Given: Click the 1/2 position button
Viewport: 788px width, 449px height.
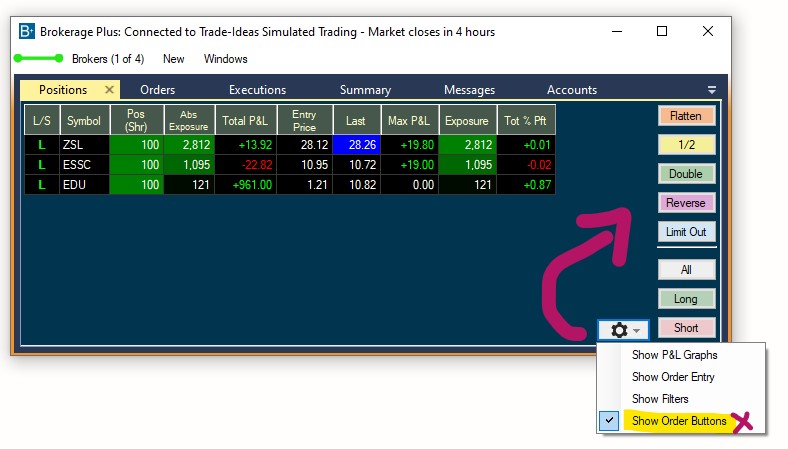Looking at the screenshot, I should (x=686, y=145).
